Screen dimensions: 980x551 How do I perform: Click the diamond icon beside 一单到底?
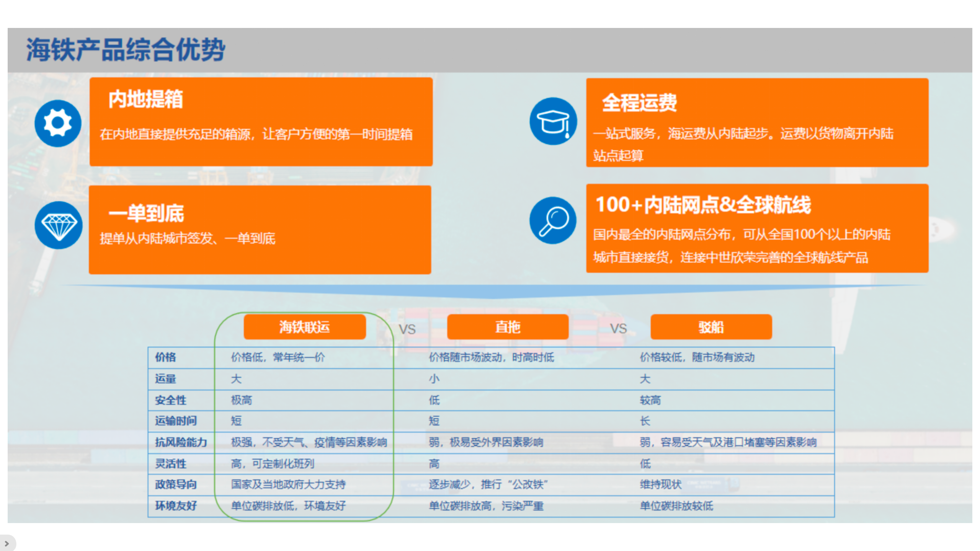click(59, 225)
